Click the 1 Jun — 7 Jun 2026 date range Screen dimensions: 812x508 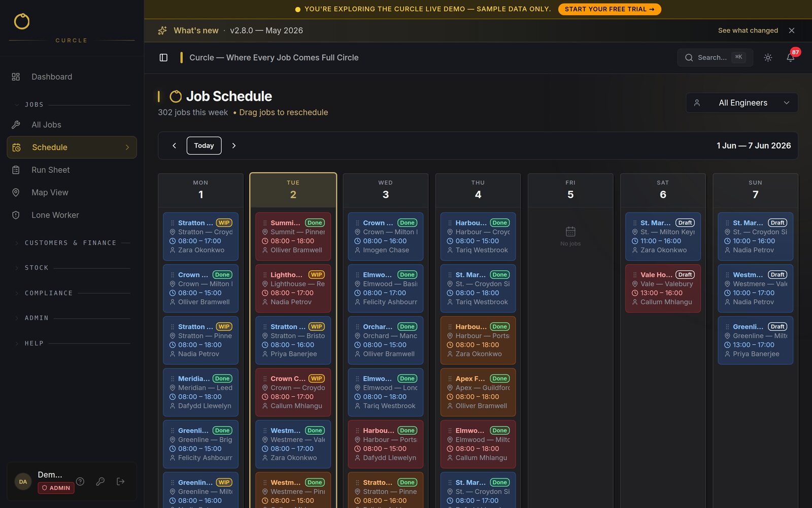754,145
